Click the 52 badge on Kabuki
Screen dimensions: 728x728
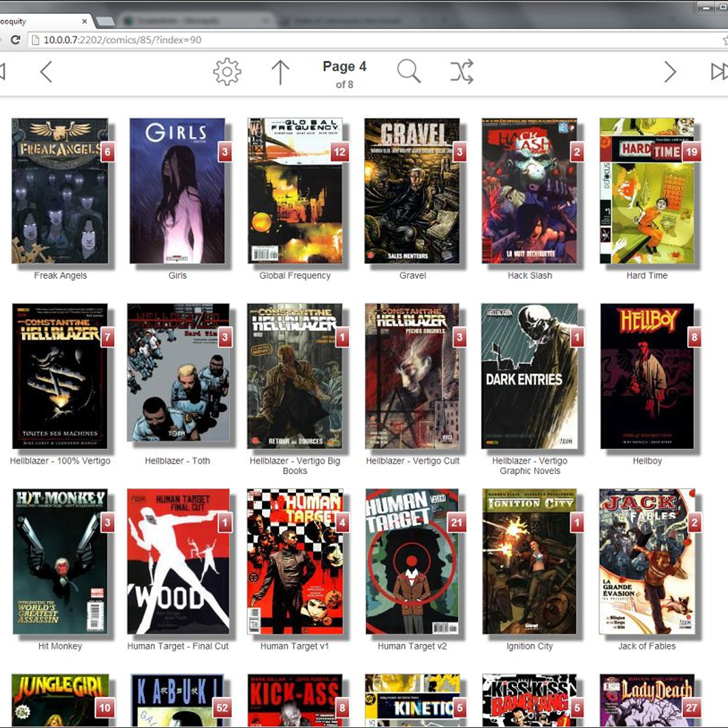[222, 708]
